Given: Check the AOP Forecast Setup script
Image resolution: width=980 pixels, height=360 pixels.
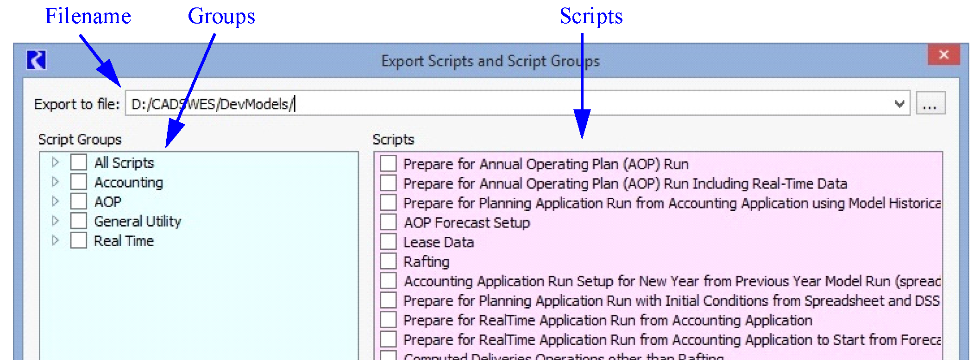Looking at the screenshot, I should pyautogui.click(x=388, y=222).
